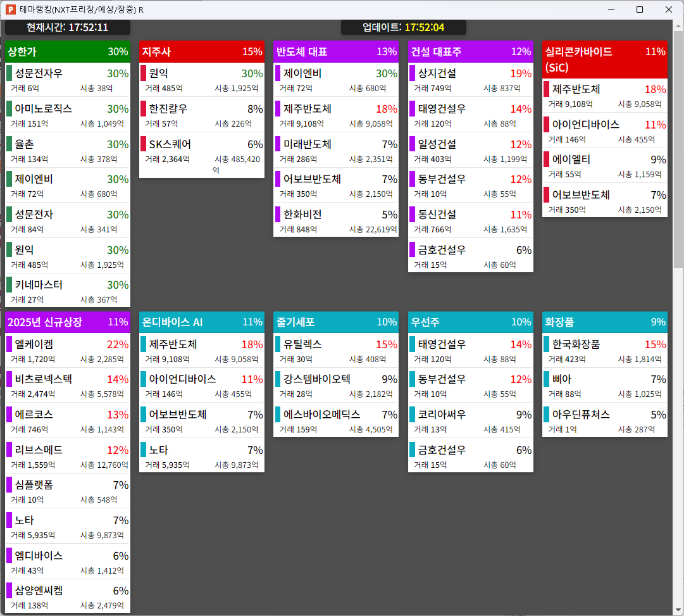This screenshot has width=684, height=616.
Task: Click the red marker beside 에이엘티
Action: point(546,159)
